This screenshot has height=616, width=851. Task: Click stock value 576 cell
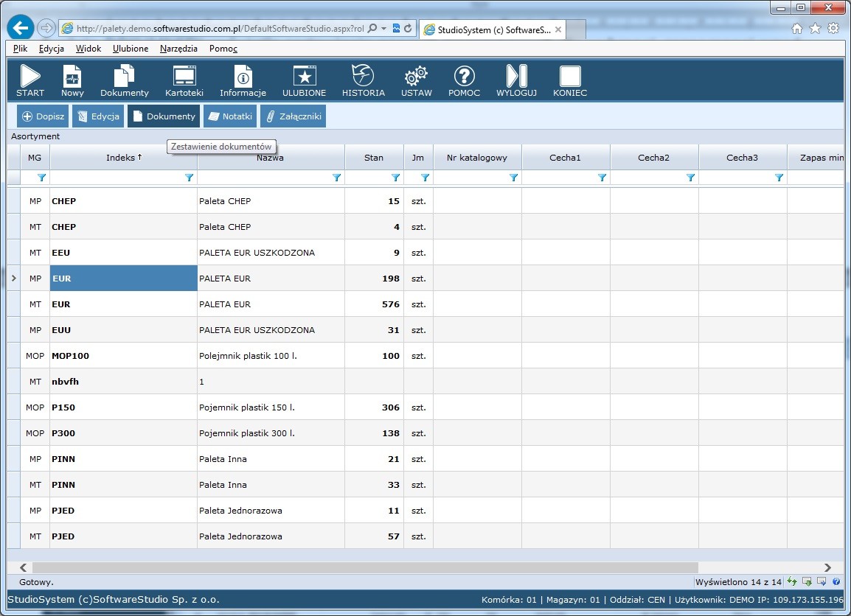click(374, 304)
